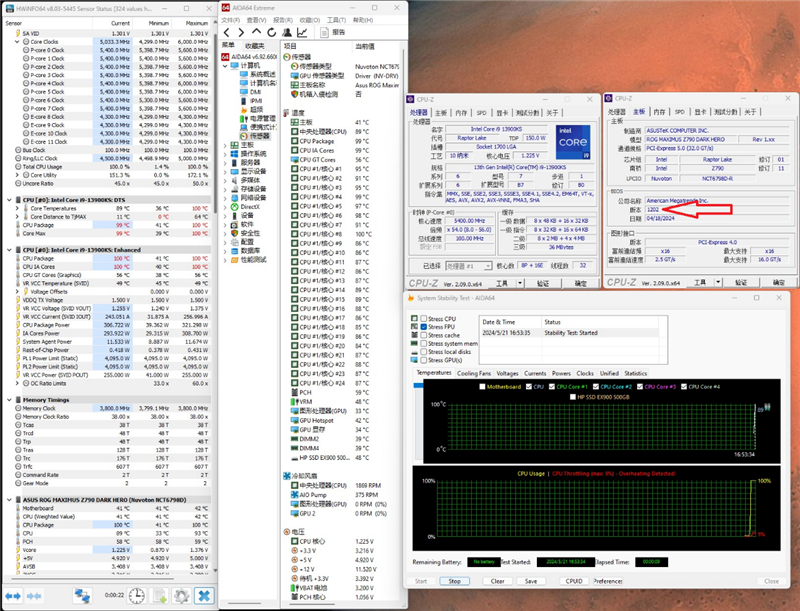Enable the Stress CPU checkbox
Viewport: 800px width, 611px height.
pyautogui.click(x=424, y=318)
